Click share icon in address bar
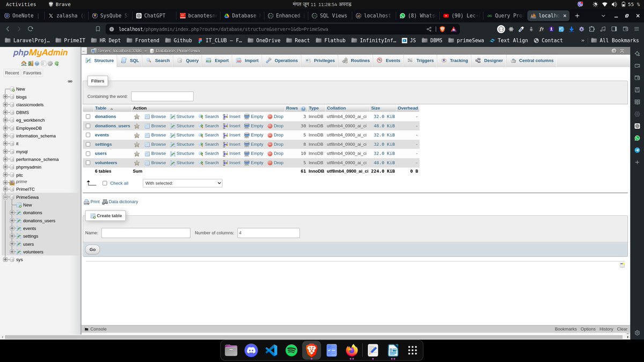 tap(429, 29)
